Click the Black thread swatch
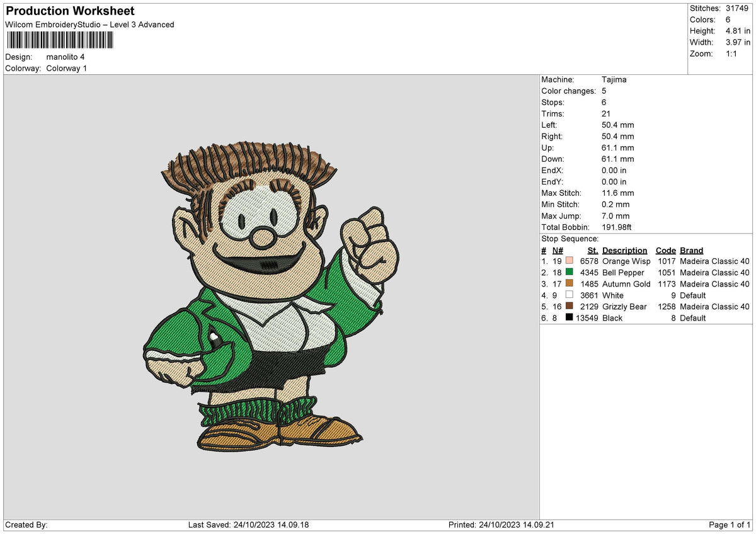This screenshot has height=534, width=756. click(x=570, y=317)
